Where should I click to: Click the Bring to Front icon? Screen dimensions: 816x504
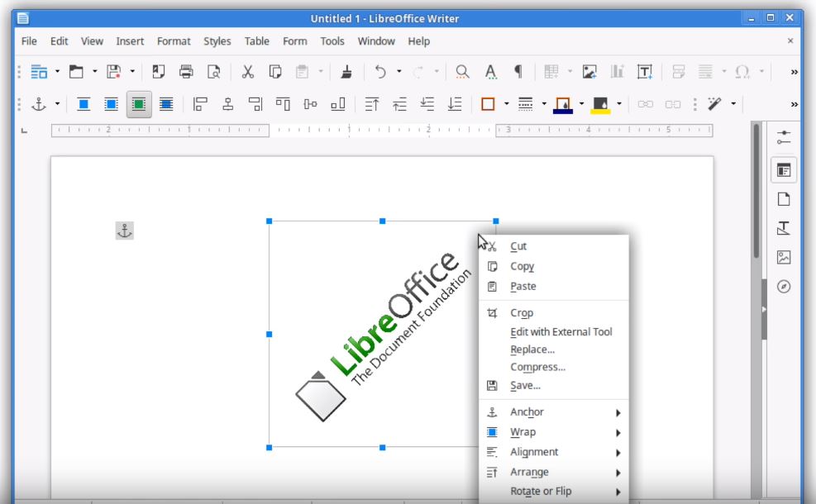[371, 104]
